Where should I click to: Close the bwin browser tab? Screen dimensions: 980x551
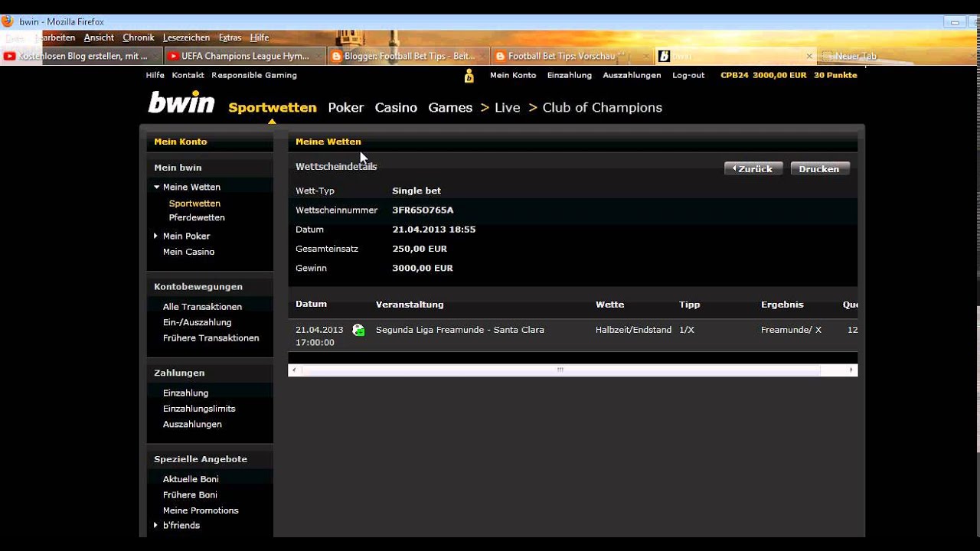click(809, 56)
